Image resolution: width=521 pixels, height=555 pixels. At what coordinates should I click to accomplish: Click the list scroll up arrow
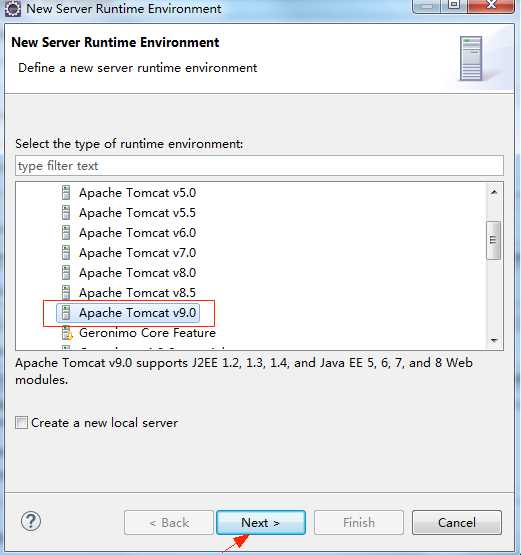point(494,192)
